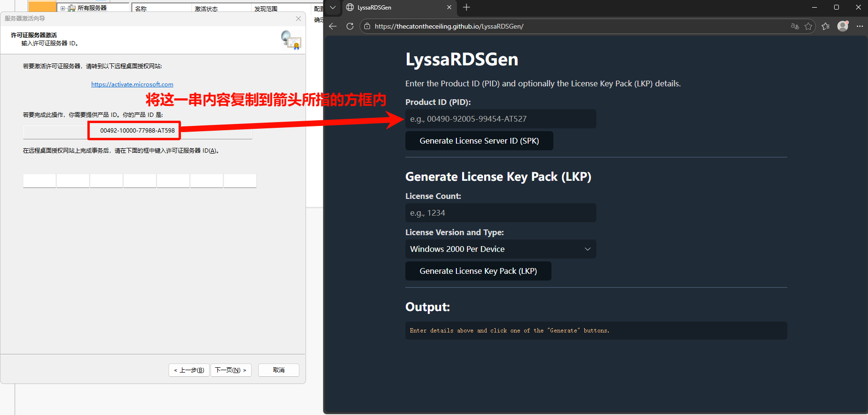Expand the License Version and Type dropdown

tap(500, 249)
